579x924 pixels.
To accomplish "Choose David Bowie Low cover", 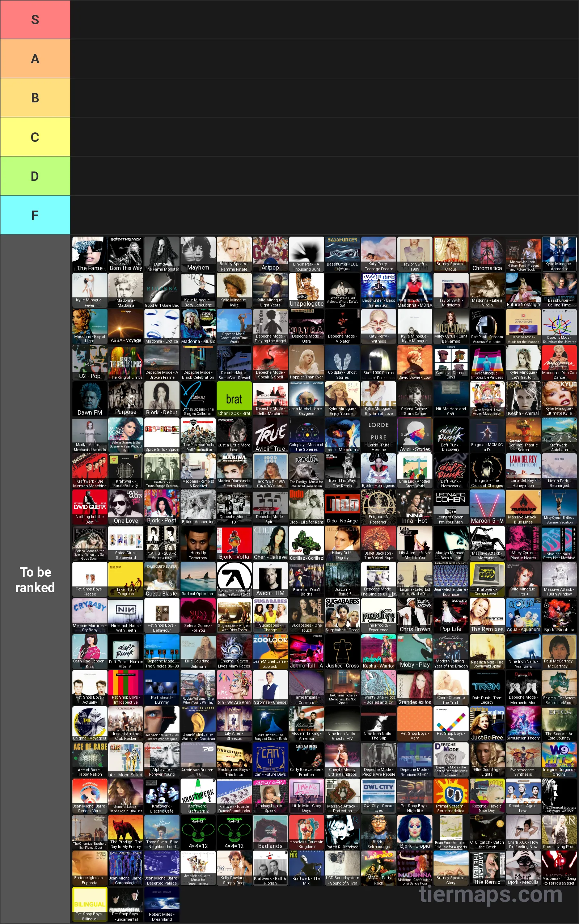I will point(415,363).
